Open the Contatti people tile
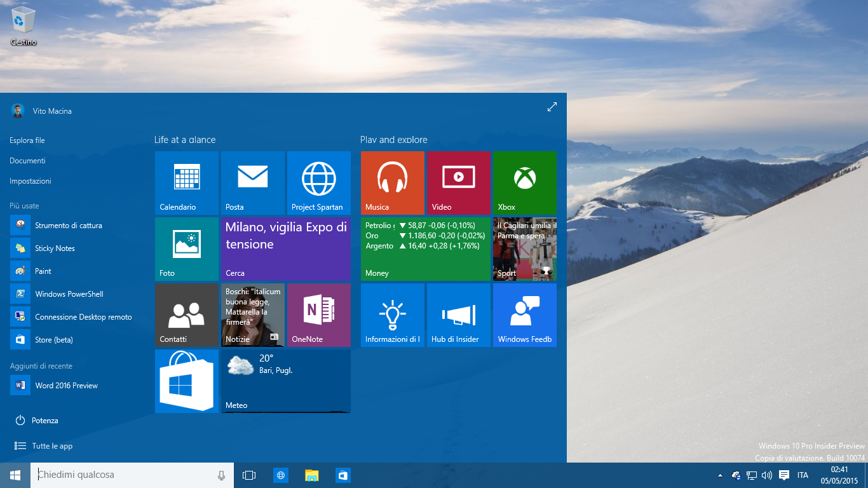868x488 pixels. (x=187, y=315)
